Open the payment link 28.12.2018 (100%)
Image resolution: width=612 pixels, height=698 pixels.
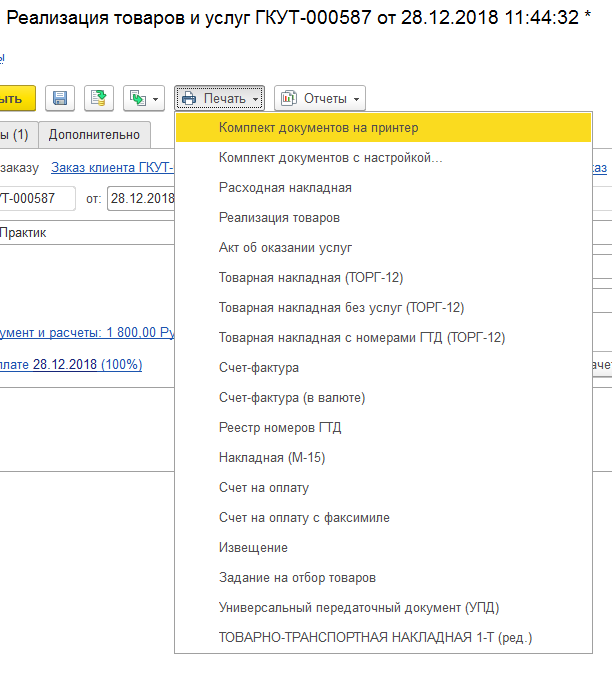tap(71, 365)
